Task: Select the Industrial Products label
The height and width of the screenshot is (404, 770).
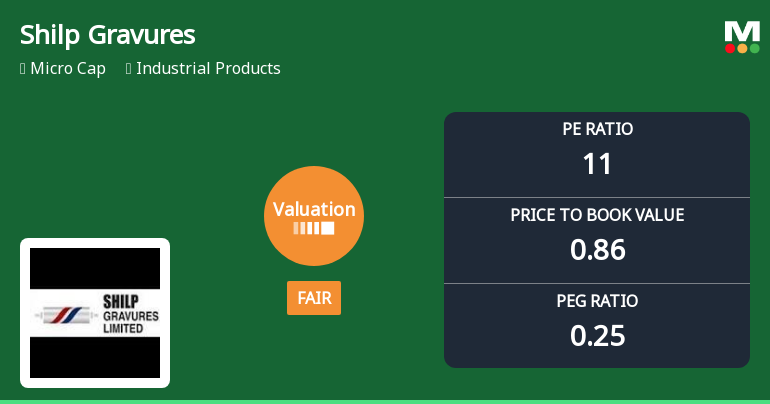Action: click(x=208, y=69)
